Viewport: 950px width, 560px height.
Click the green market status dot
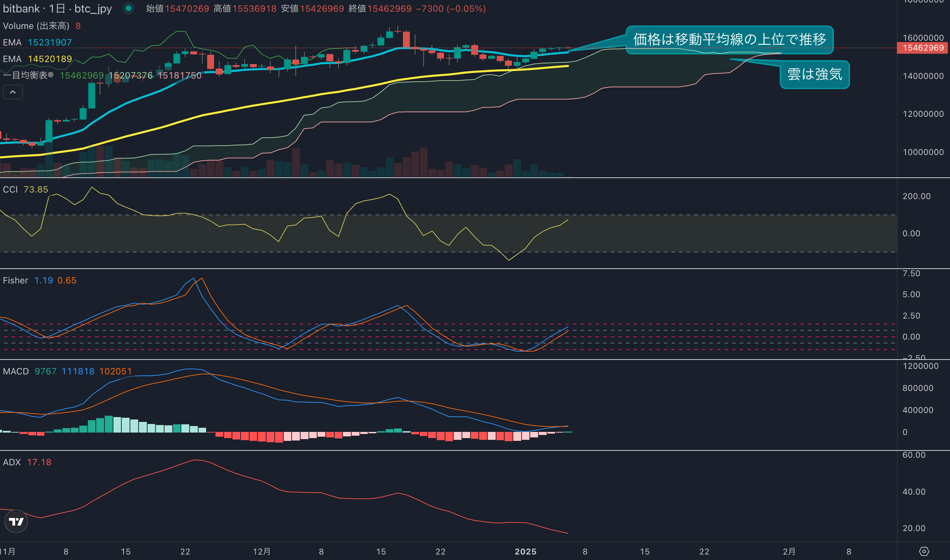click(128, 8)
